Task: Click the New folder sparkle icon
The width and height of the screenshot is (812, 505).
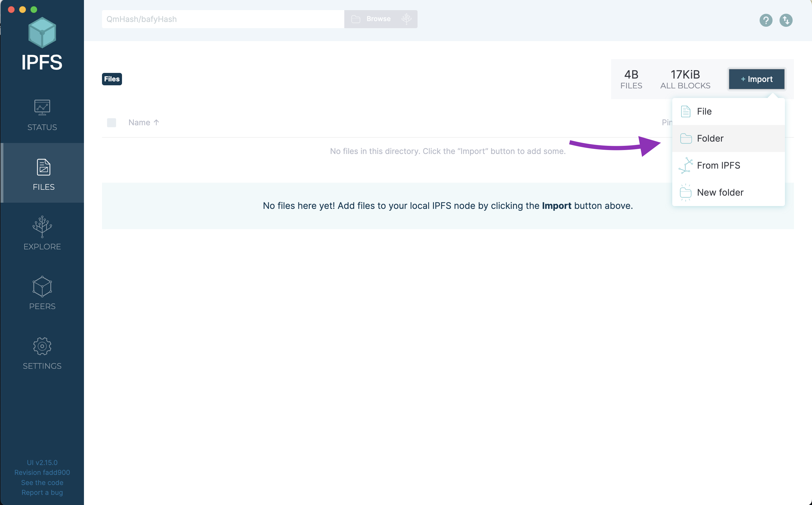Action: 686,192
